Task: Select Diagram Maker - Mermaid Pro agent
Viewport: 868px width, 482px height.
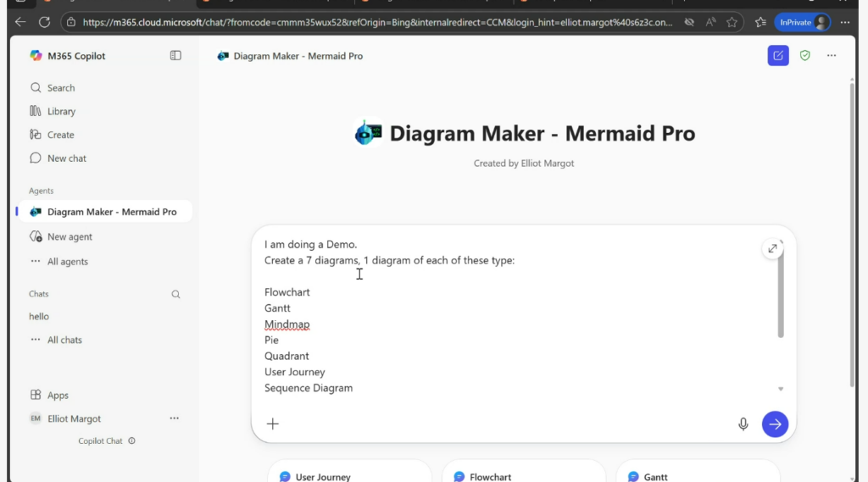Action: point(104,212)
